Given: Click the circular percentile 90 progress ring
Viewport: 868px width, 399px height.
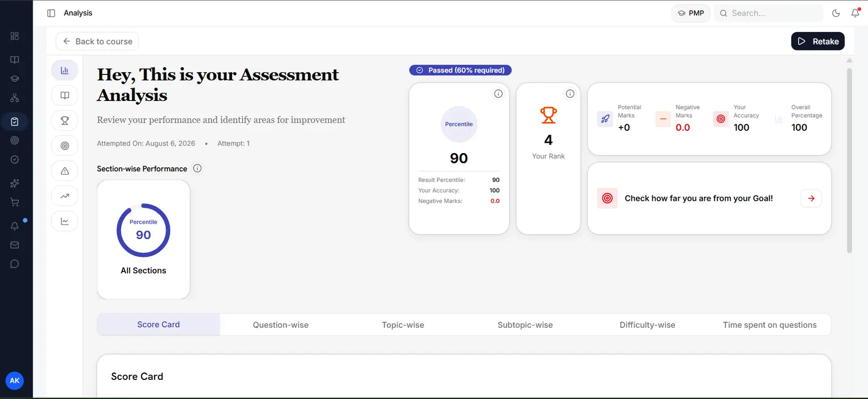Looking at the screenshot, I should (143, 230).
